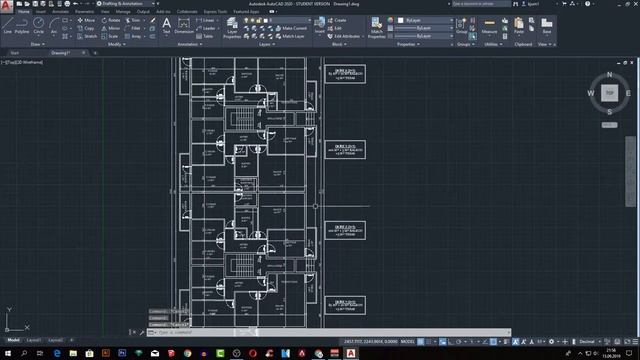This screenshot has height=360, width=640.
Task: Click the Paste clipboard tool
Action: [519, 25]
